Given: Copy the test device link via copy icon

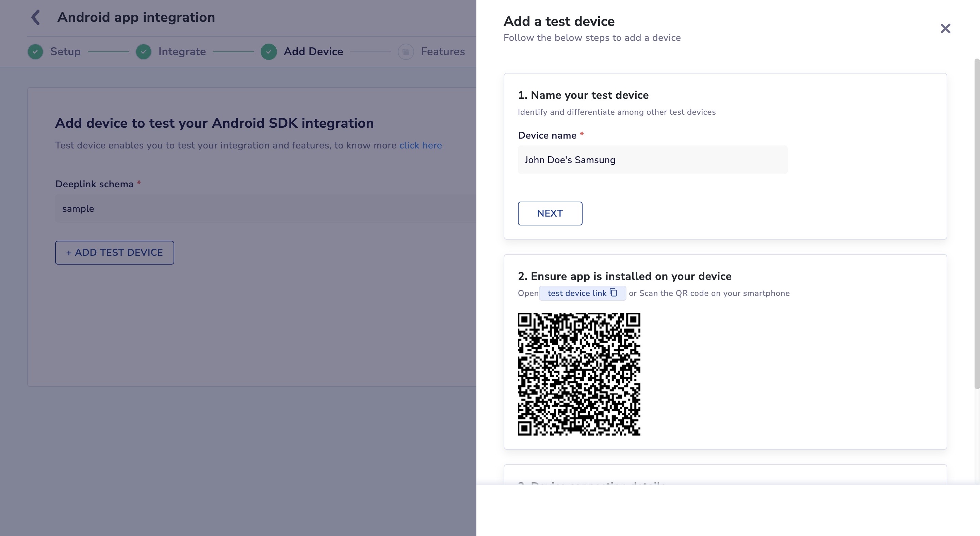Looking at the screenshot, I should 613,293.
